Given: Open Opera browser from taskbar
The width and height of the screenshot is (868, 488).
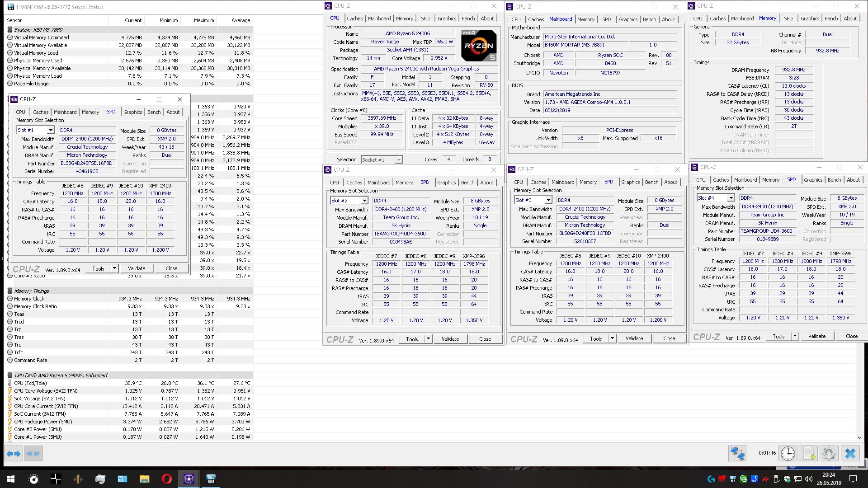Looking at the screenshot, I should click(166, 479).
